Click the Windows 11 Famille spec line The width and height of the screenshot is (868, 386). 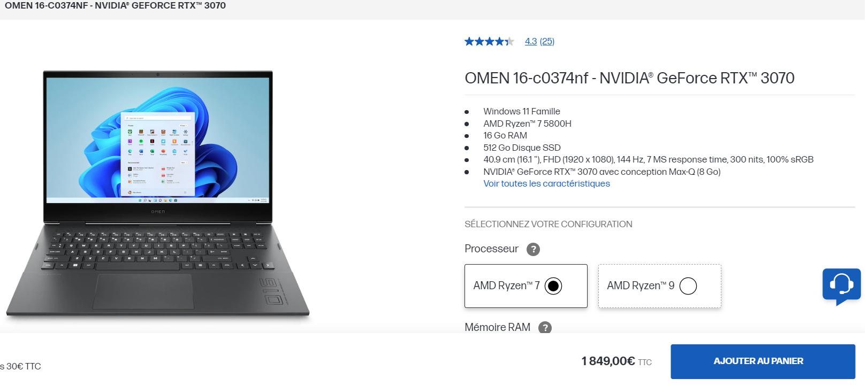click(521, 112)
